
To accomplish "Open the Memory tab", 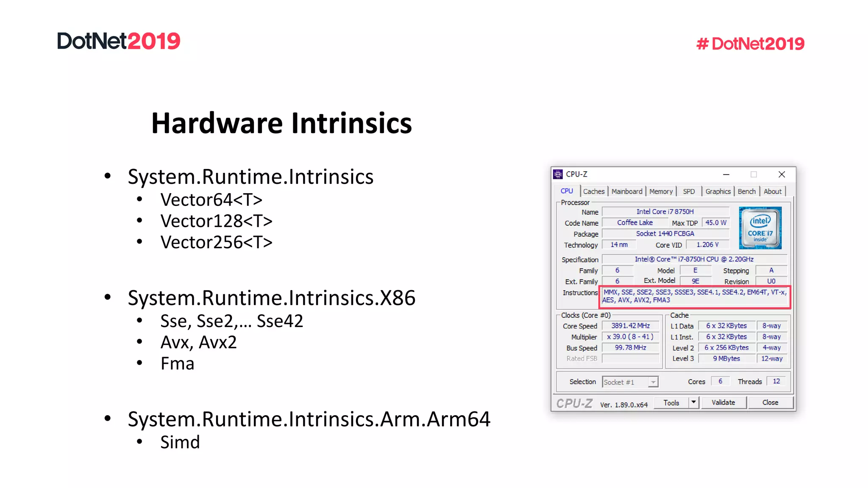I will [661, 191].
